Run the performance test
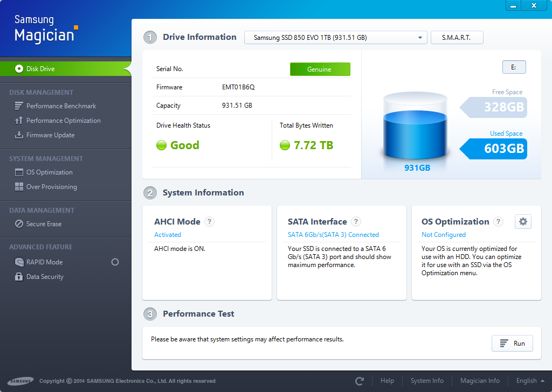 point(512,344)
